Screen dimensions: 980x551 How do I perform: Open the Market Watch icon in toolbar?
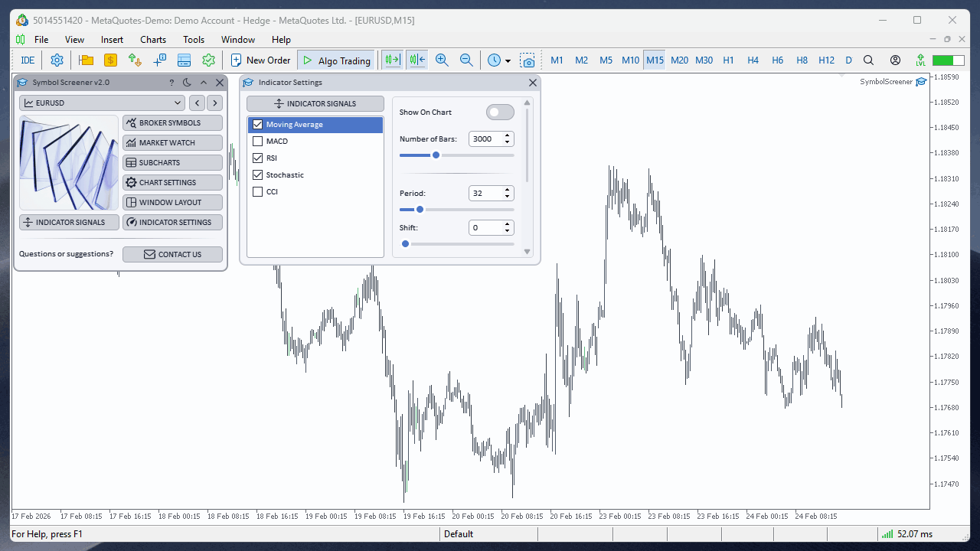tap(111, 60)
